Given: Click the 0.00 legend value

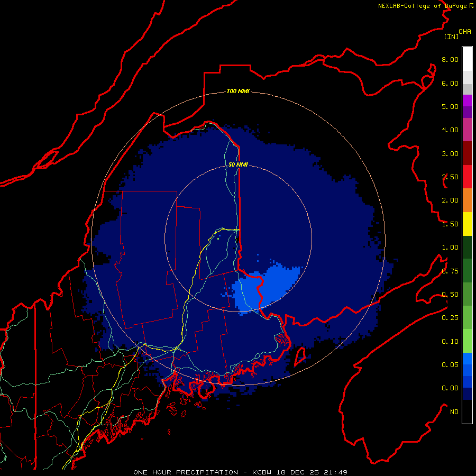Looking at the screenshot, I should point(450,388).
